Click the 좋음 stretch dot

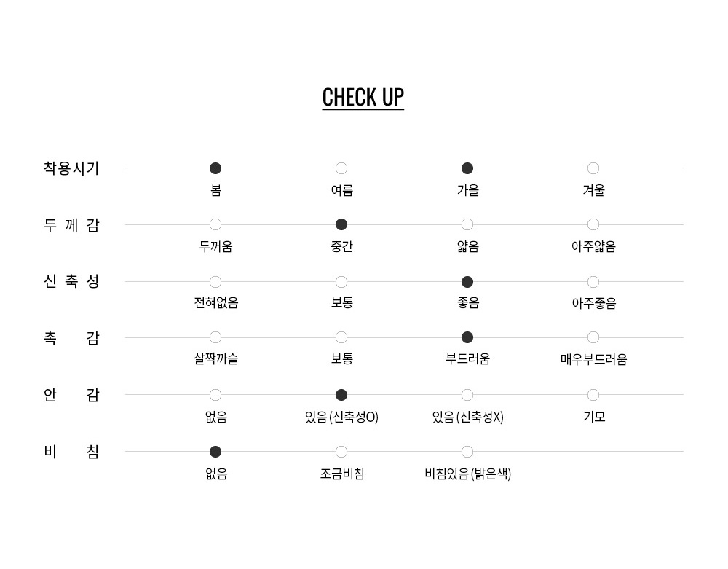[467, 282]
